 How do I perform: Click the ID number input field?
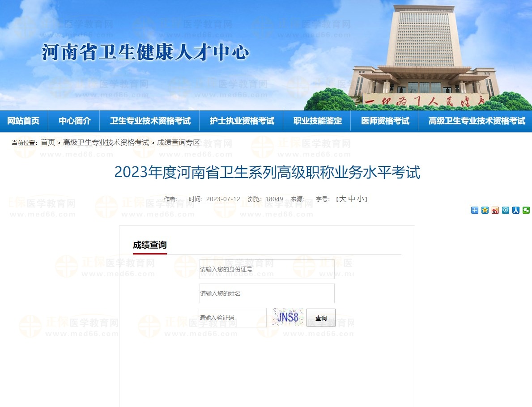coord(267,269)
